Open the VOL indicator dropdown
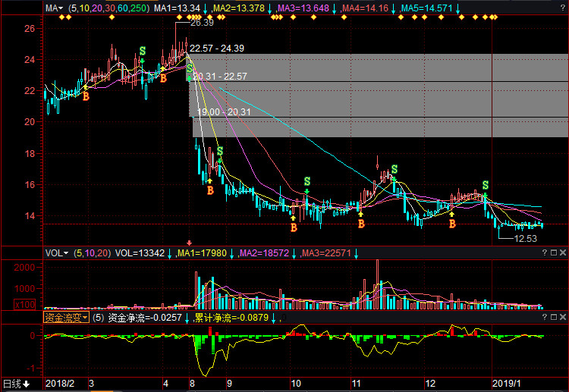 point(56,253)
